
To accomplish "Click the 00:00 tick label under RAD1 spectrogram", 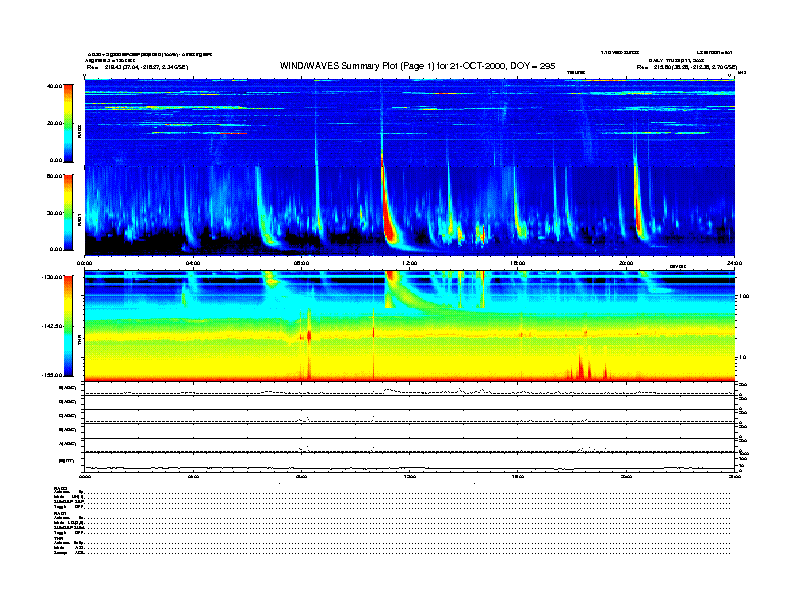I will (x=84, y=263).
